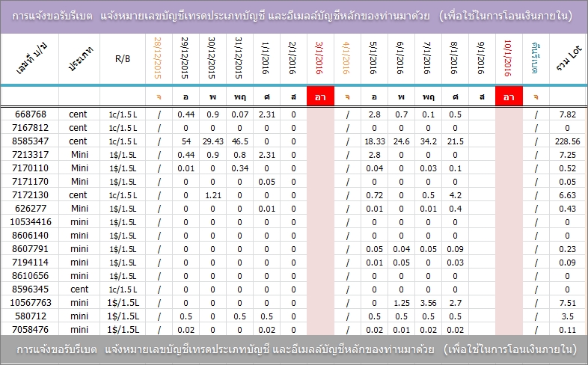Viewport: 588px width, 365px height.
Task: Select the cell with value 1.25
Action: point(401,303)
